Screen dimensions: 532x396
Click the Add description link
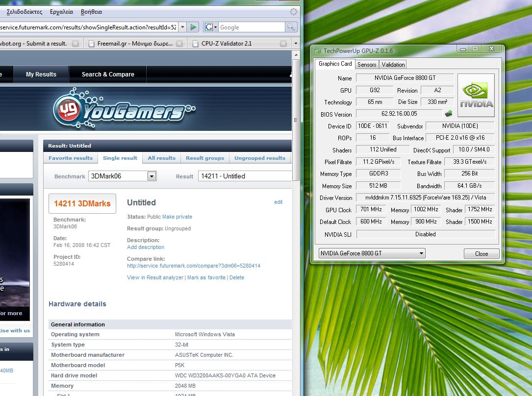tap(146, 247)
